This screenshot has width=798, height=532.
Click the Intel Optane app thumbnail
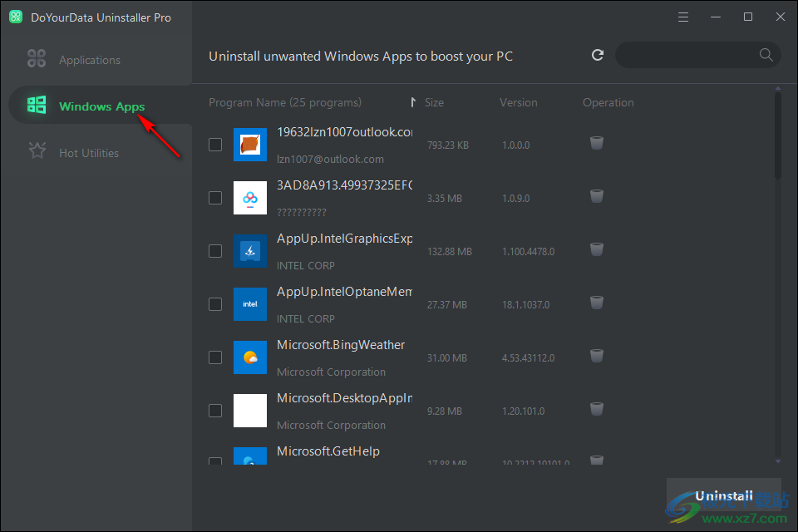click(x=250, y=304)
